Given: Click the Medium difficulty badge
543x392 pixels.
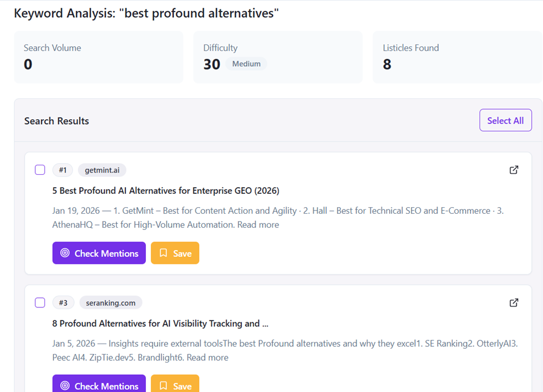Looking at the screenshot, I should [x=246, y=63].
